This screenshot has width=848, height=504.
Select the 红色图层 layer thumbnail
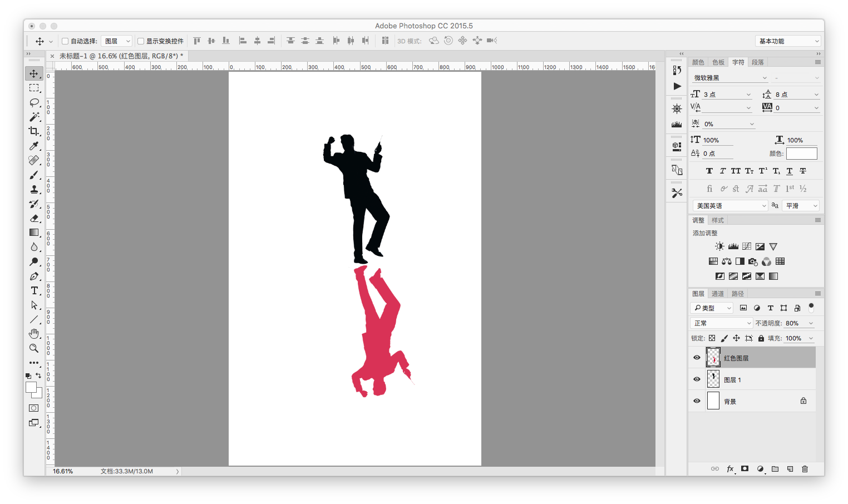pyautogui.click(x=713, y=358)
